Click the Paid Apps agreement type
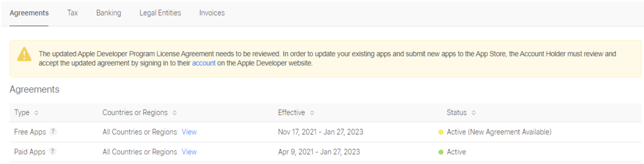This screenshot has height=164, width=644. pos(30,152)
